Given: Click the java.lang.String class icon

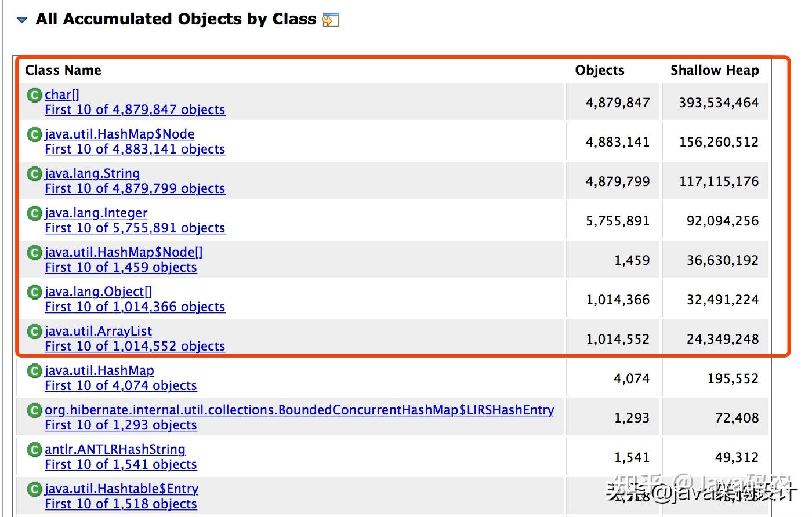Looking at the screenshot, I should coord(35,173).
